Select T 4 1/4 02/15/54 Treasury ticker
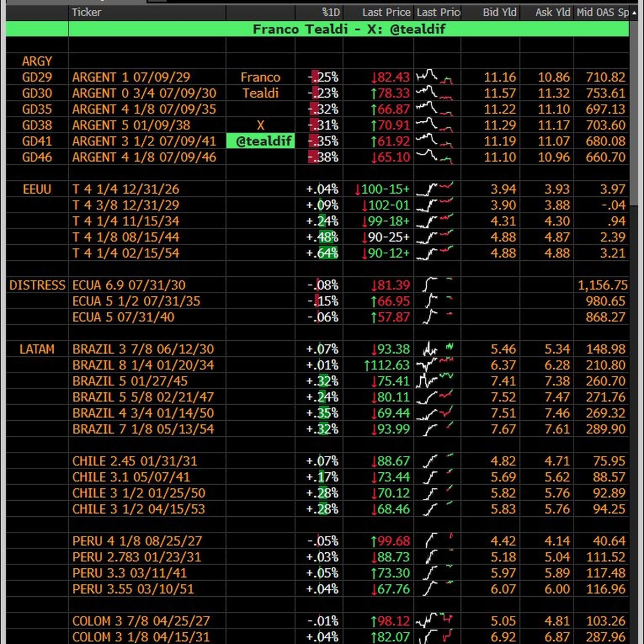 [x=126, y=253]
